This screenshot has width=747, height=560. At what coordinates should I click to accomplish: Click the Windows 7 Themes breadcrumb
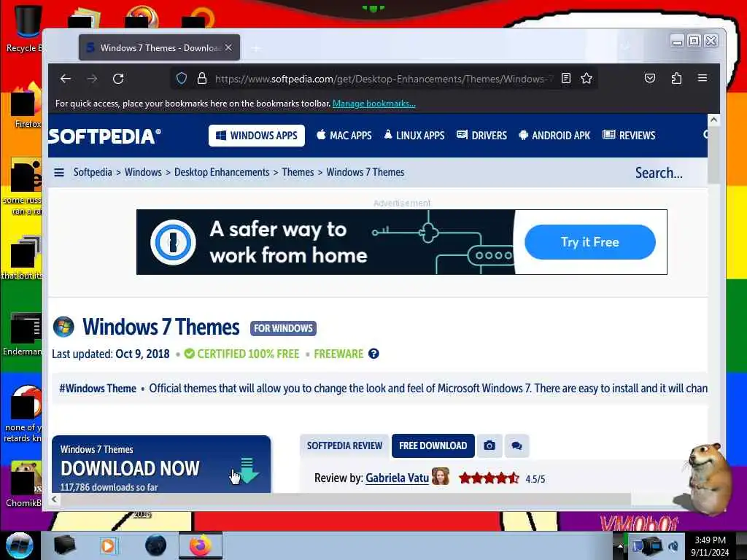[365, 172]
